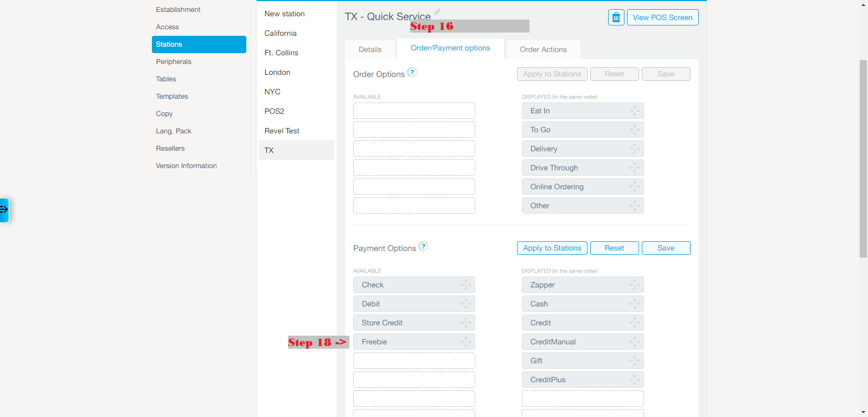Click the pencil edit icon beside station name
Image resolution: width=868 pixels, height=417 pixels.
(437, 12)
